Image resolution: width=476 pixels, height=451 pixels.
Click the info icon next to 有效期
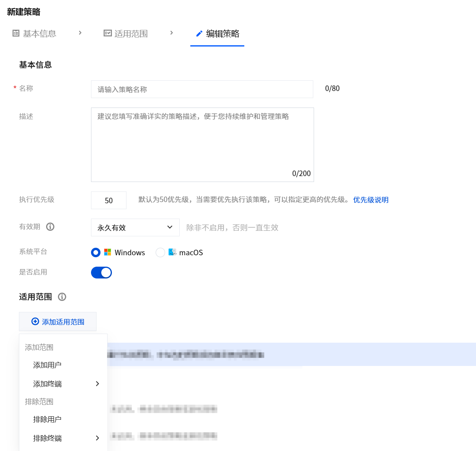coord(50,226)
